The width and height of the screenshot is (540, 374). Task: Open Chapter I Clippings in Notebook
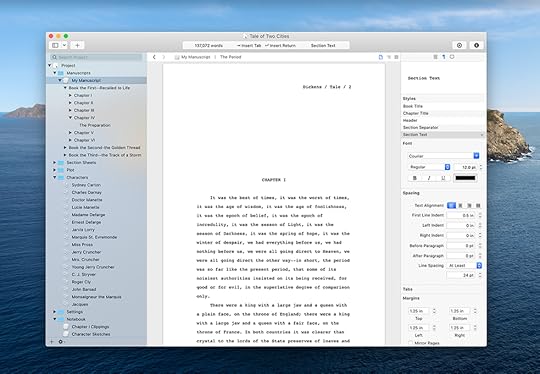point(90,326)
